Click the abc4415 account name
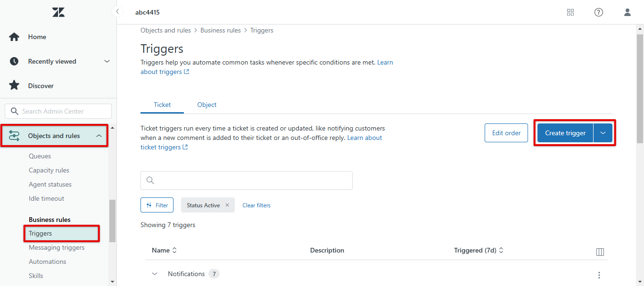The height and width of the screenshot is (286, 644). [x=148, y=12]
